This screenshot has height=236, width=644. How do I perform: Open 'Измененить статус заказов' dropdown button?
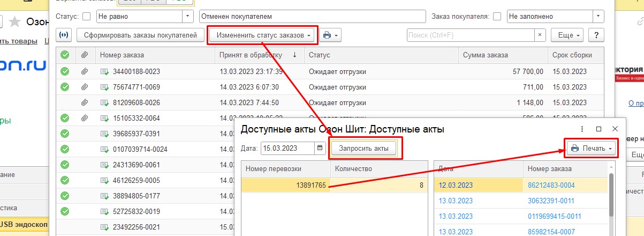tap(263, 35)
